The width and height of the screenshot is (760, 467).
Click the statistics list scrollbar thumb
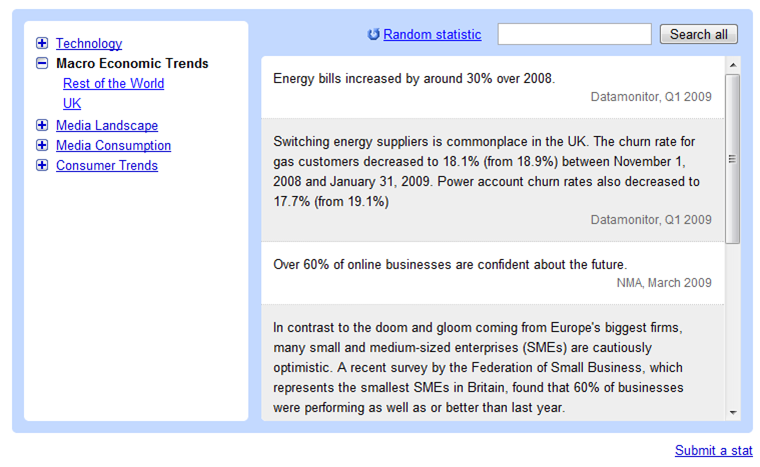point(733,158)
